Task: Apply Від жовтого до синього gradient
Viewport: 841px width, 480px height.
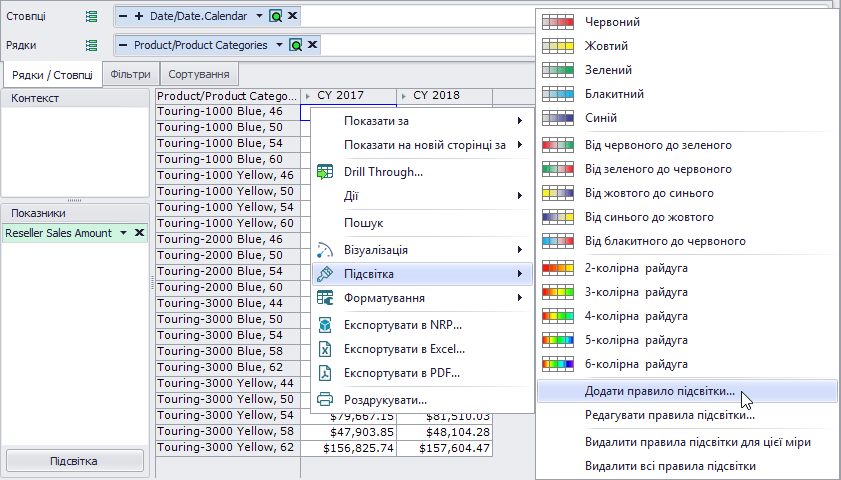Action: (687, 193)
